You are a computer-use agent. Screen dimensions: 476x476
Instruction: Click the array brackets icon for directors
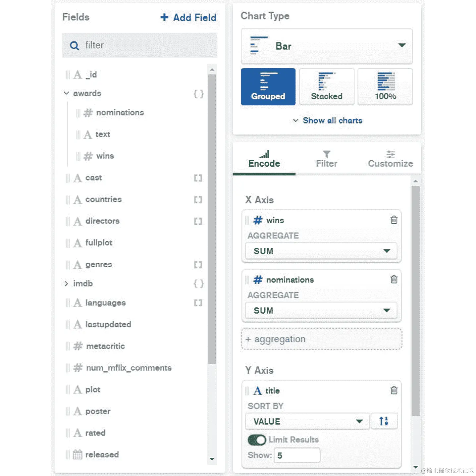pos(198,221)
